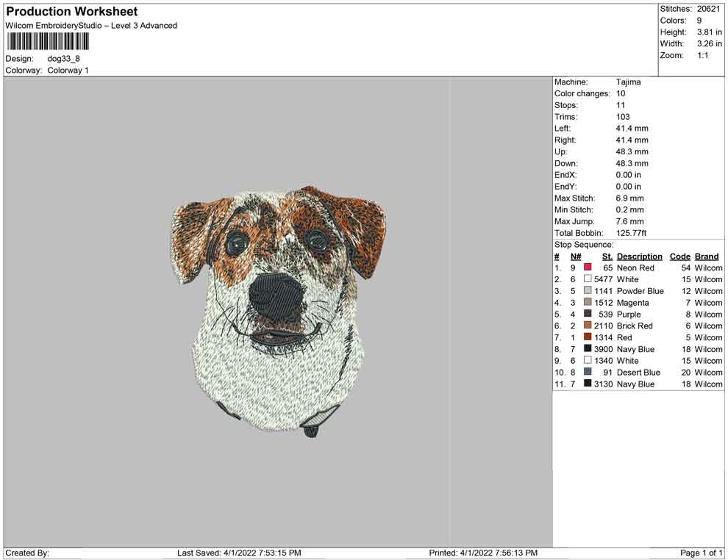Click the Magenta thread swatch
This screenshot has width=728, height=560.
point(588,303)
